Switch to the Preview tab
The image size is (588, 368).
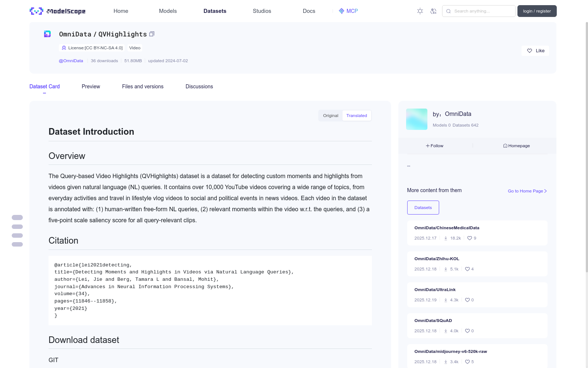(91, 86)
